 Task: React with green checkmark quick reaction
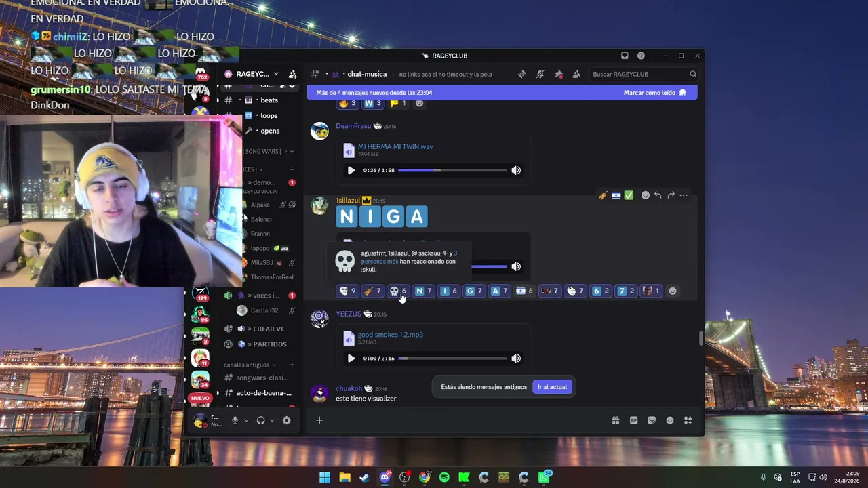(629, 195)
